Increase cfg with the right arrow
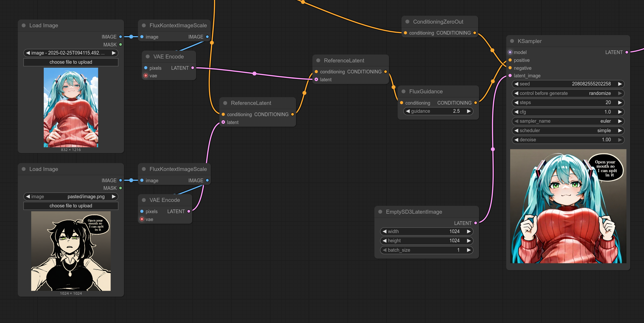The height and width of the screenshot is (323, 644). tap(620, 112)
